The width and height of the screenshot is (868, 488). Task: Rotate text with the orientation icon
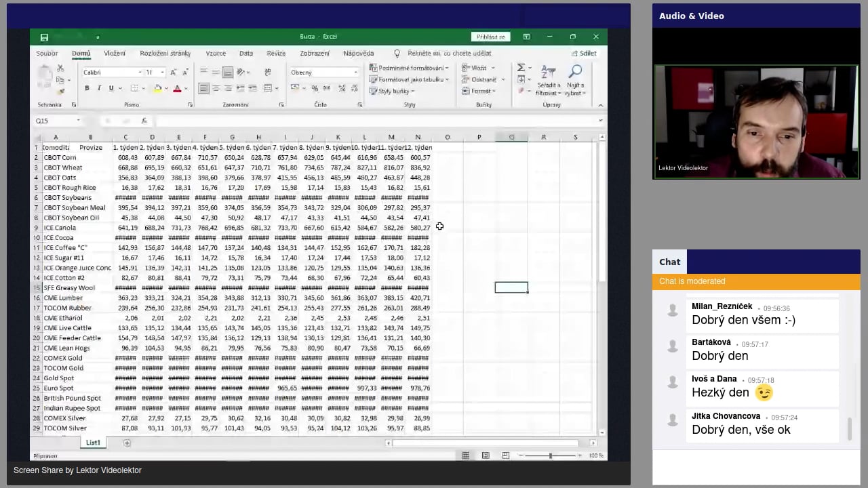click(x=242, y=72)
